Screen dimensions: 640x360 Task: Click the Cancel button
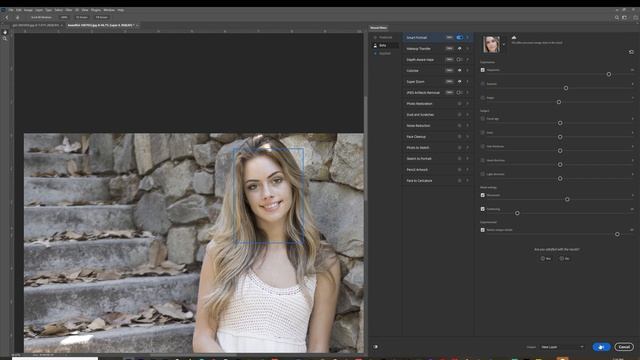click(x=624, y=347)
